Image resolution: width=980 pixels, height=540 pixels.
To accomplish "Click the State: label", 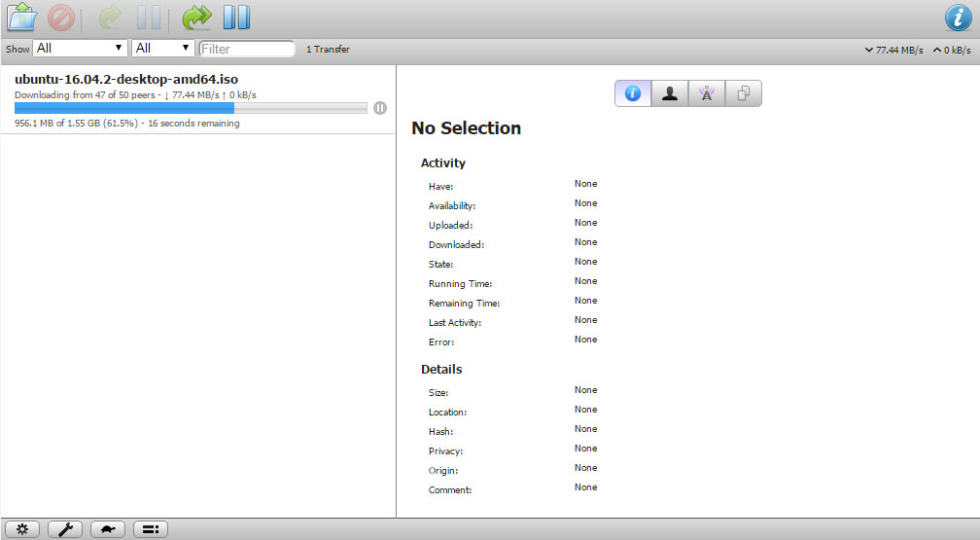I will [x=440, y=264].
